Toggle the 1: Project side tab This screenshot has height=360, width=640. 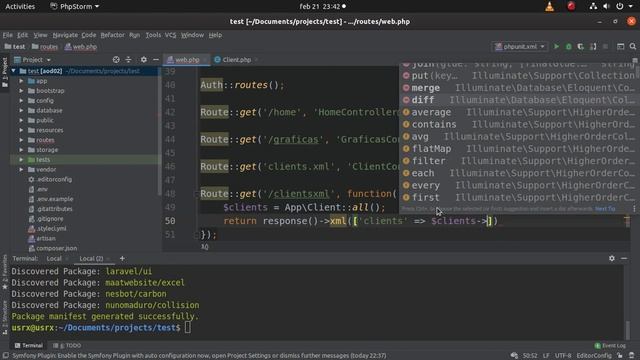pyautogui.click(x=5, y=72)
